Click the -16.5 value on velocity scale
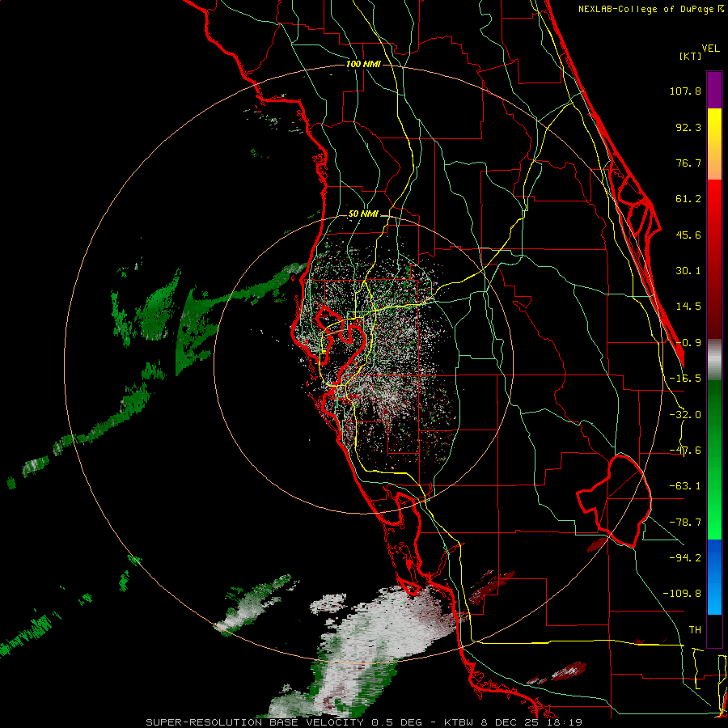This screenshot has height=728, width=728. (685, 379)
